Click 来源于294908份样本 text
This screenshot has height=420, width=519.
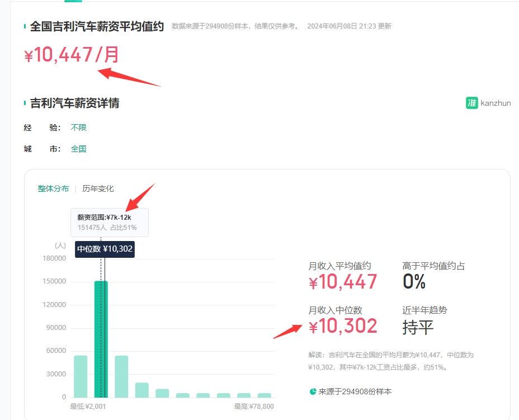tap(355, 391)
